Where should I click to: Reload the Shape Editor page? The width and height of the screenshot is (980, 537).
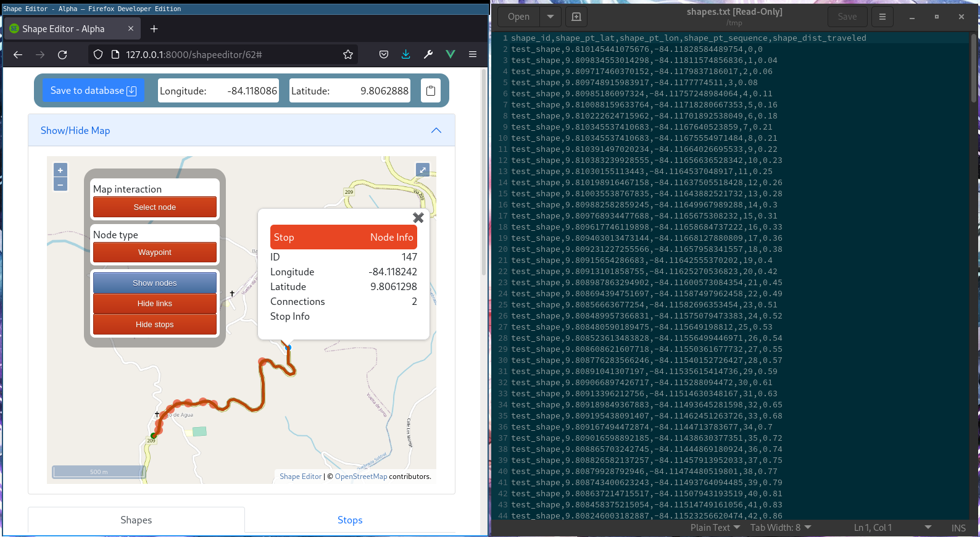click(x=62, y=55)
